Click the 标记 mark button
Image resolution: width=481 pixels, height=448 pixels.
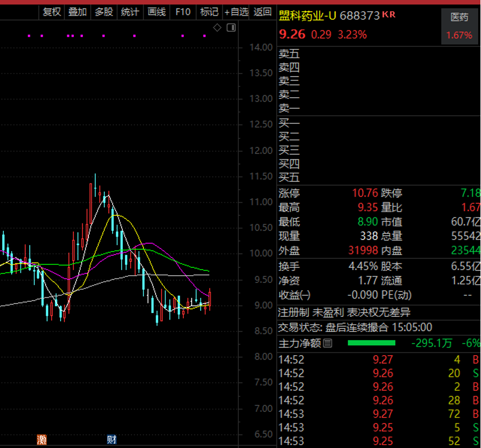[x=209, y=12]
